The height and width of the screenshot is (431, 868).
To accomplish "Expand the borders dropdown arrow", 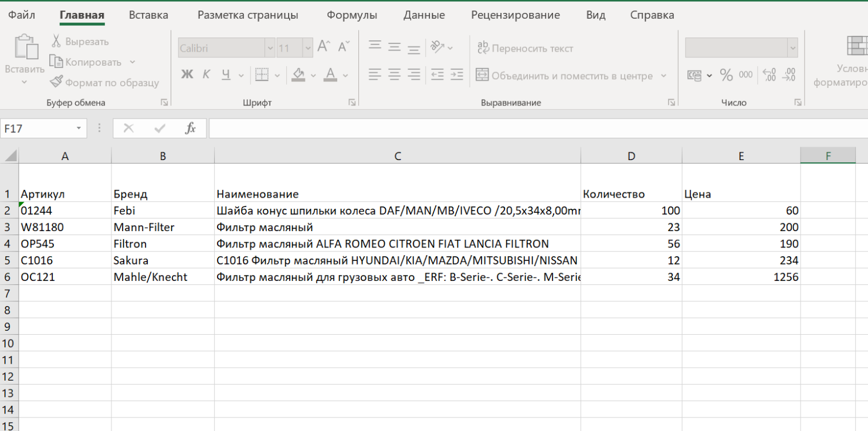I will (x=277, y=75).
